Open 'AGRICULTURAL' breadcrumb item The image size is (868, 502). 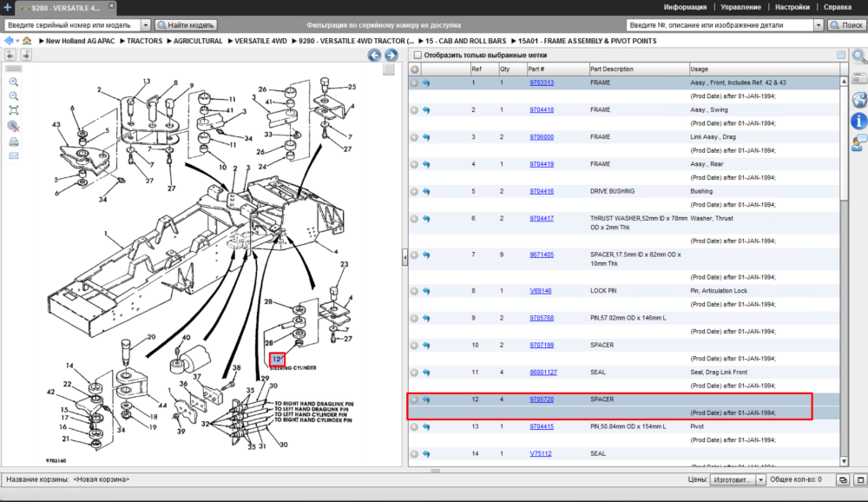pos(198,41)
